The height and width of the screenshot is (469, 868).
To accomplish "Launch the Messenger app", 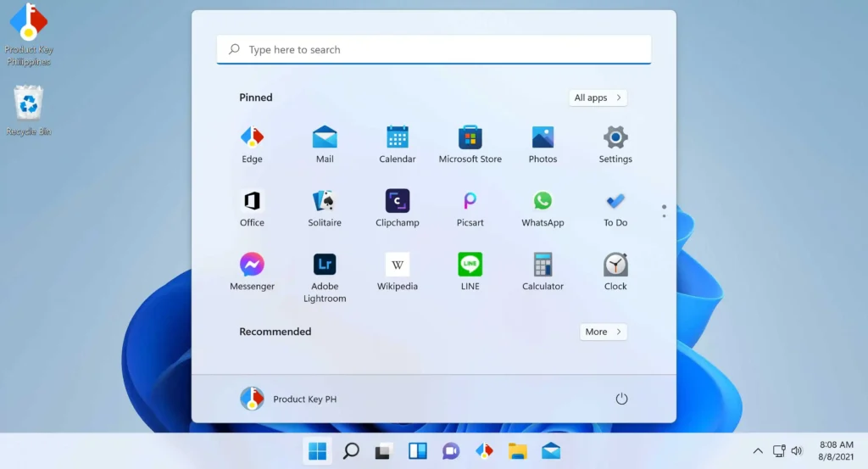I will [252, 272].
